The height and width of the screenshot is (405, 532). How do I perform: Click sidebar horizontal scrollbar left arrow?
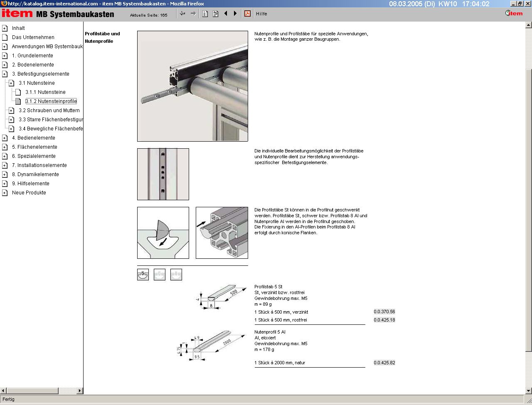click(3, 391)
